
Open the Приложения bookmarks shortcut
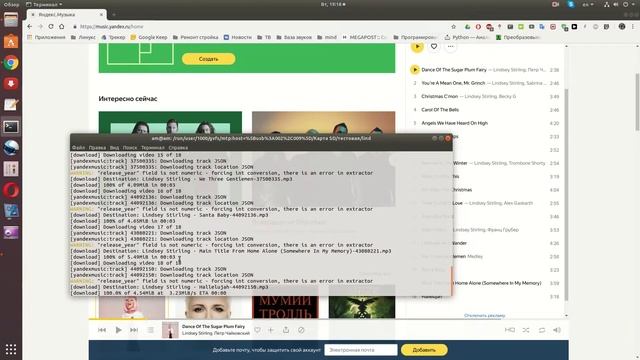[46, 37]
